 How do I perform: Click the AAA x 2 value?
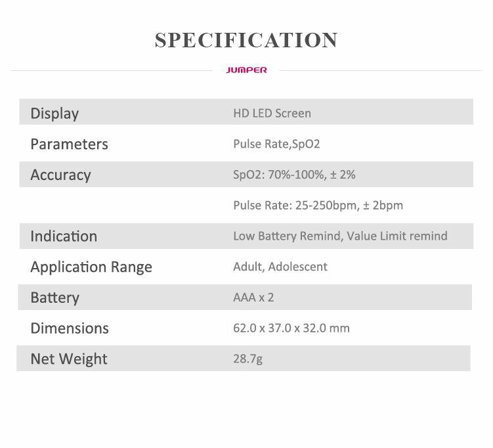tap(253, 298)
